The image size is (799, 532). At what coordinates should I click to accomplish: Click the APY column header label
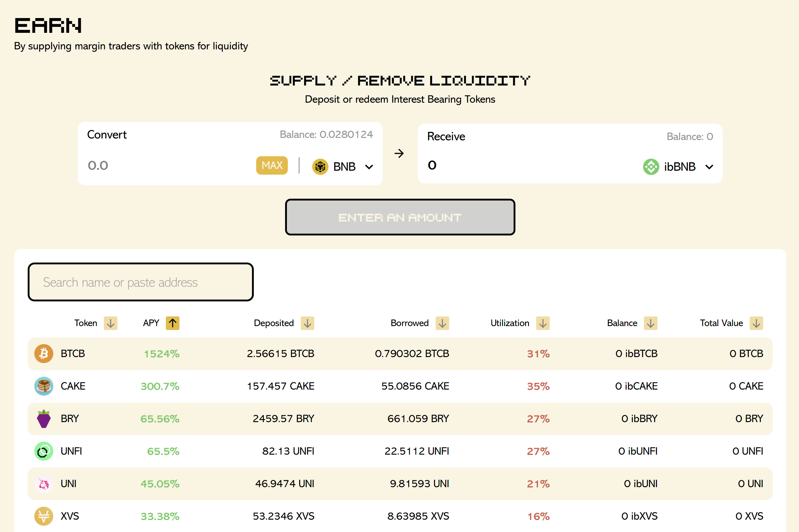pos(151,323)
